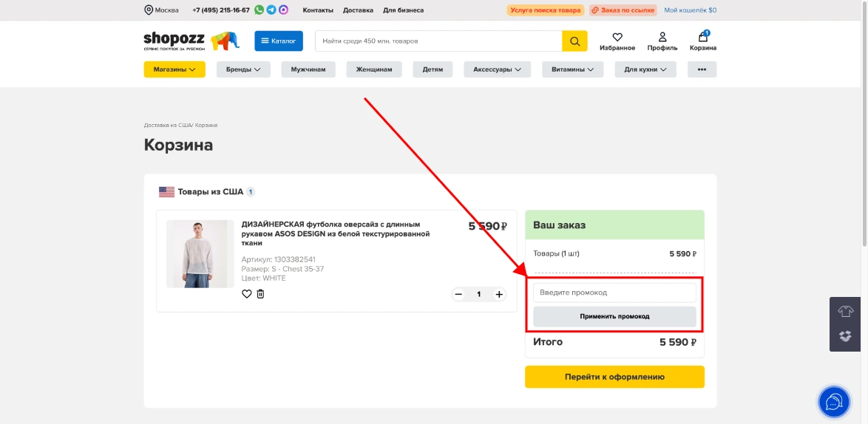
Task: Click the Москва location pin icon
Action: click(149, 10)
